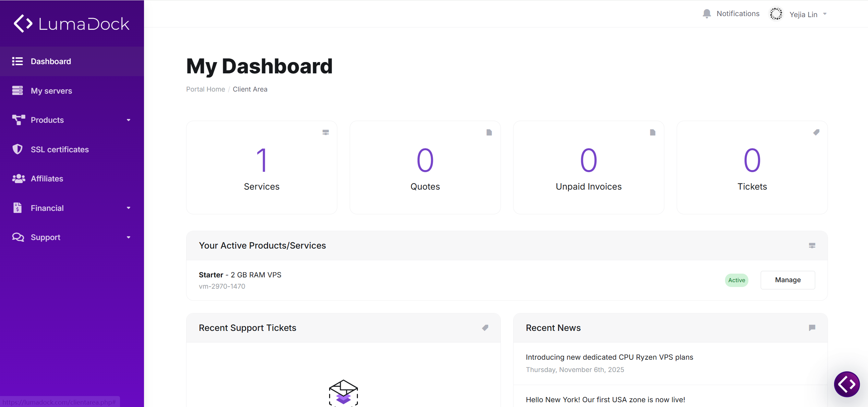The height and width of the screenshot is (407, 868).
Task: Click the Yejia Lin avatar icon
Action: [776, 14]
